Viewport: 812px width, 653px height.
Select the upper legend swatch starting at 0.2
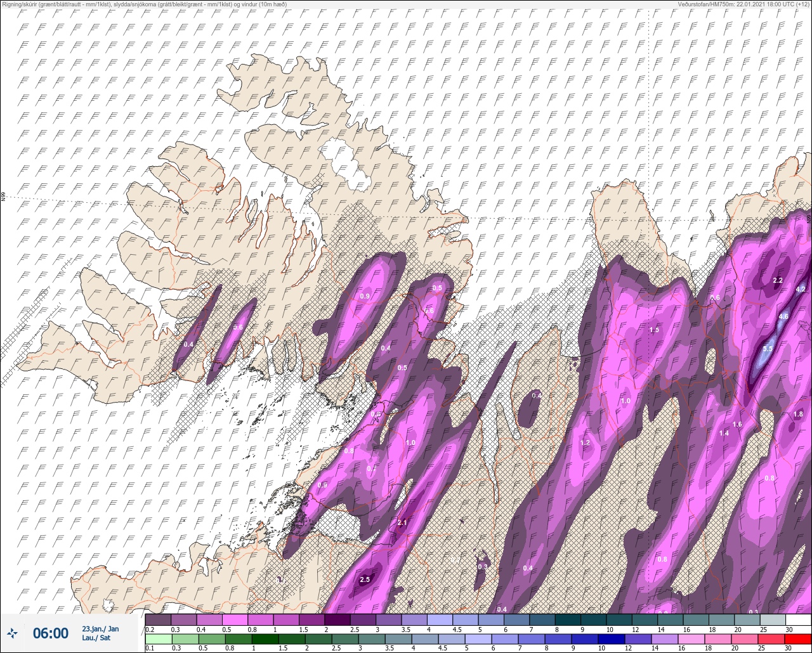(x=158, y=619)
